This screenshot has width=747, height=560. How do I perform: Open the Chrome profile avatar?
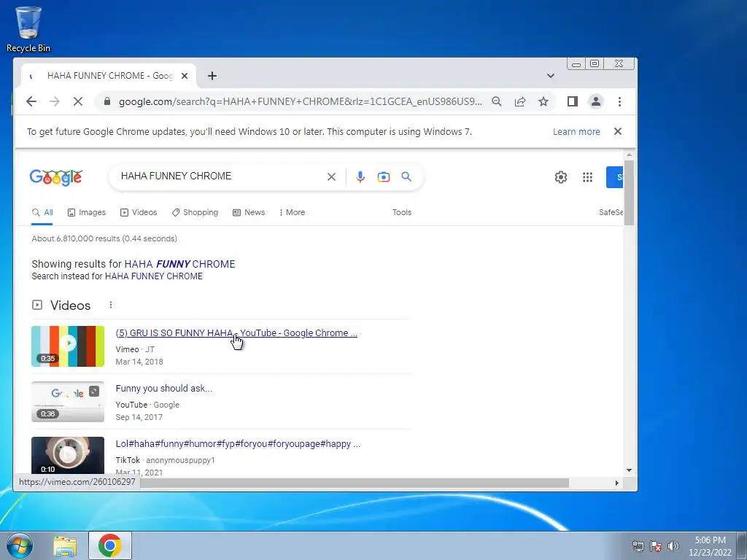596,101
